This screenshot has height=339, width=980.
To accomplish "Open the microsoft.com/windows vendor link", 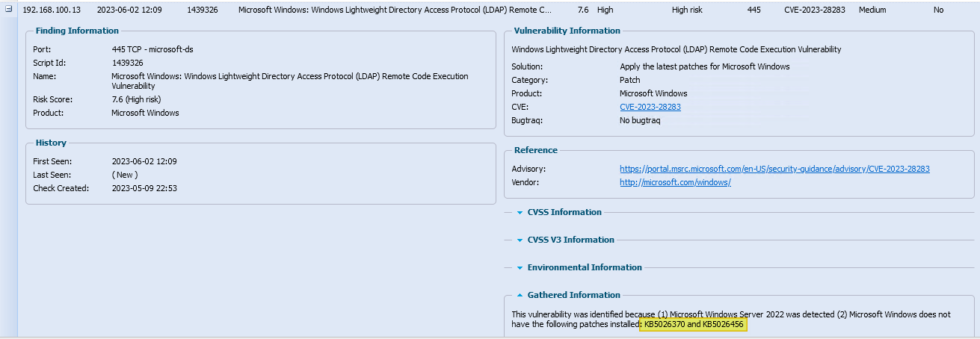I will (675, 182).
